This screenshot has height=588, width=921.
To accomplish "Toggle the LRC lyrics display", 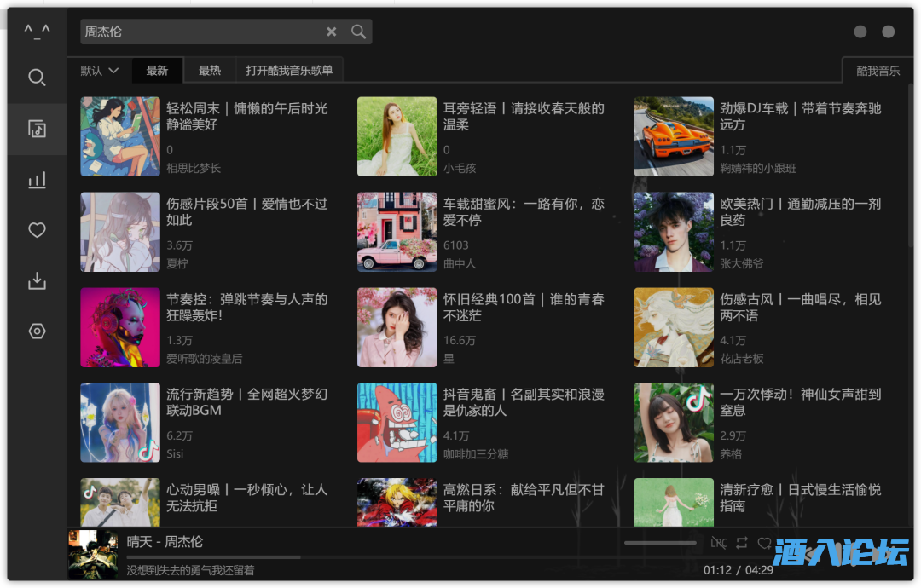I will 719,543.
